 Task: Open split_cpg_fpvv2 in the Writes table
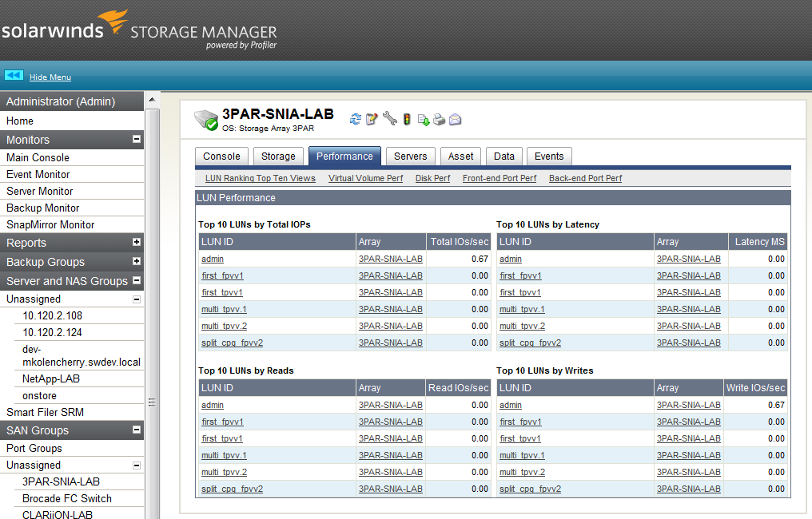pyautogui.click(x=530, y=489)
